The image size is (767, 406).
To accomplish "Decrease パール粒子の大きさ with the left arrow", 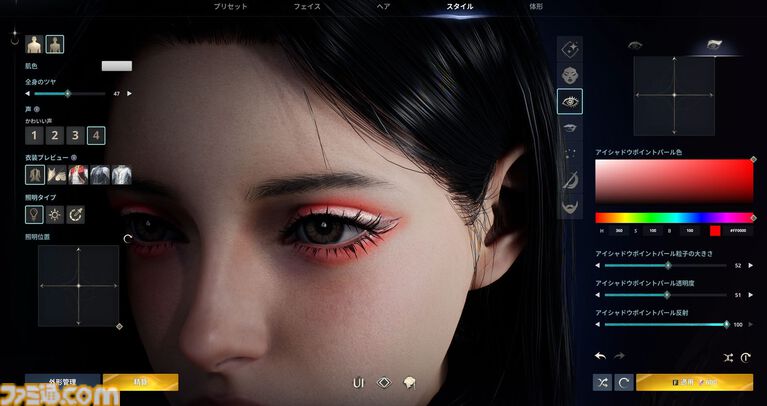I will click(598, 266).
